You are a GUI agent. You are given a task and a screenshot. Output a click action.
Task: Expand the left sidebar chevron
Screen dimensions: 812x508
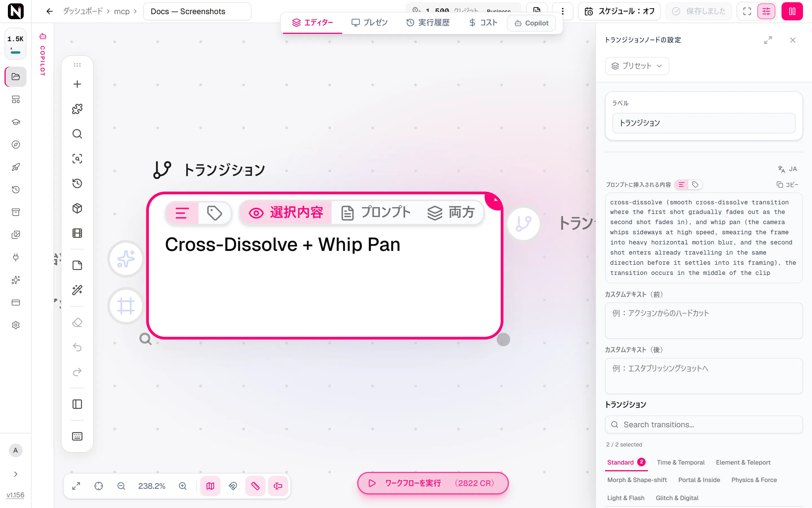coord(16,474)
